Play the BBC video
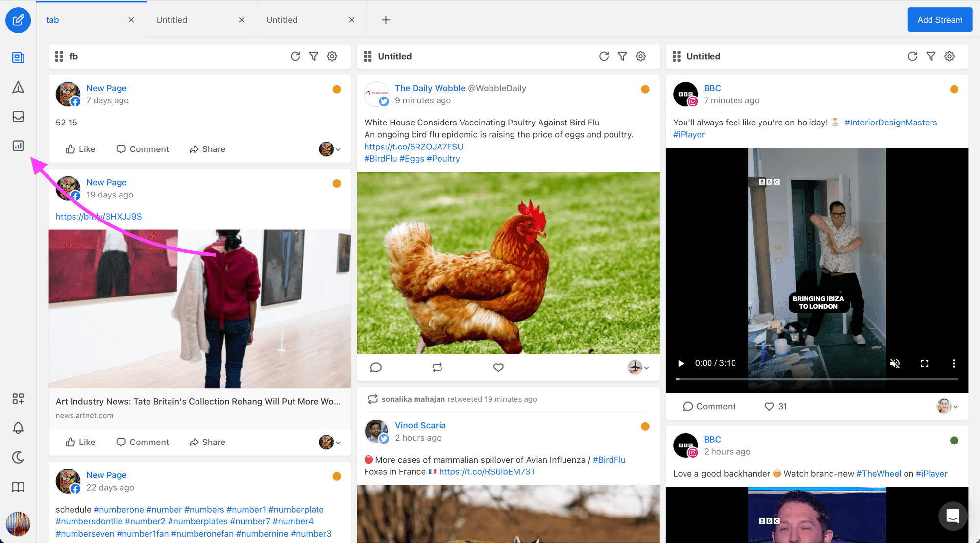This screenshot has height=543, width=980. (681, 363)
